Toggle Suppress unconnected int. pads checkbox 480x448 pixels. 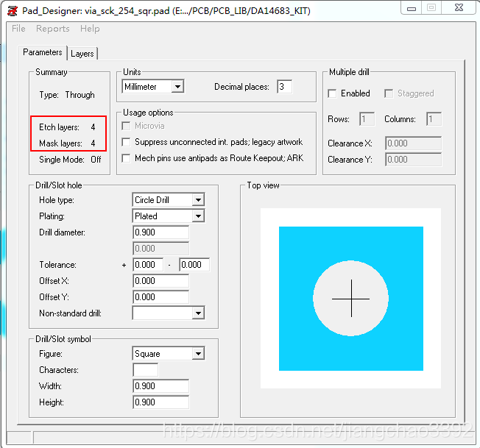click(127, 142)
